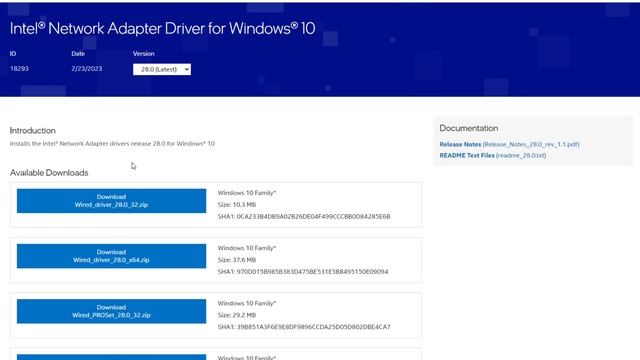Download Wired_driver_28.0_32.zip
The width and height of the screenshot is (640, 360).
(x=111, y=200)
